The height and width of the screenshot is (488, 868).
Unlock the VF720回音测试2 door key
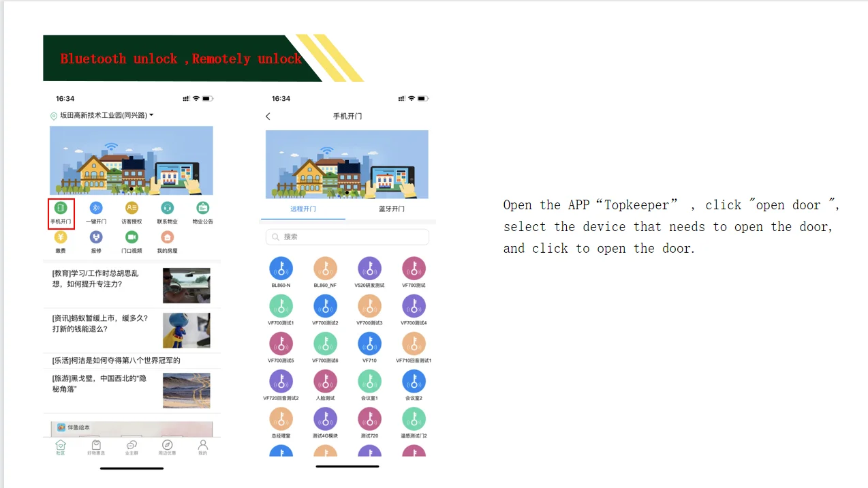click(x=281, y=381)
